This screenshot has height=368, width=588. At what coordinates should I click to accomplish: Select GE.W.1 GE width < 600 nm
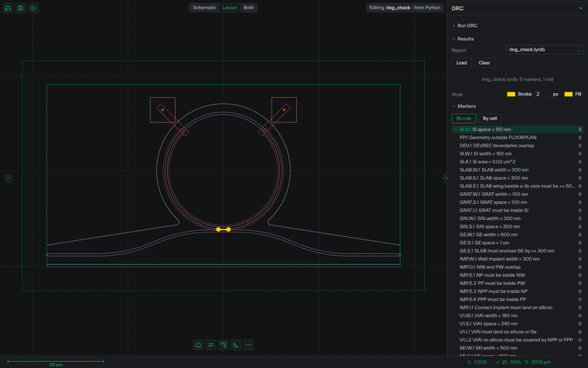pos(517,235)
